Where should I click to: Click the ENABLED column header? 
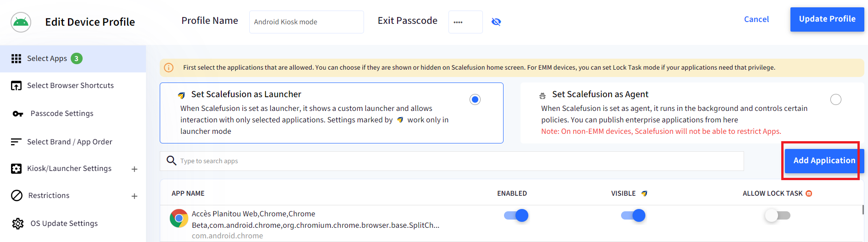(x=512, y=193)
